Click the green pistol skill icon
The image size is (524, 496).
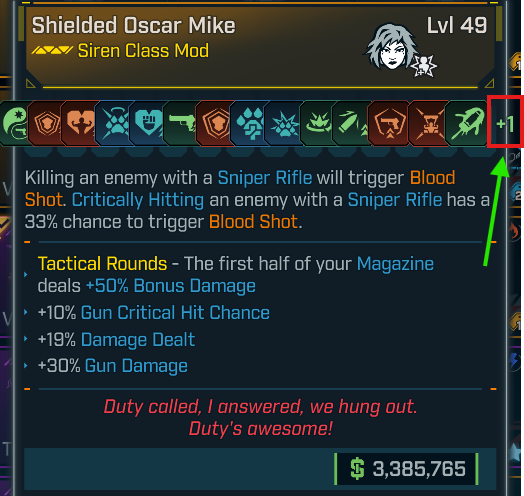181,123
